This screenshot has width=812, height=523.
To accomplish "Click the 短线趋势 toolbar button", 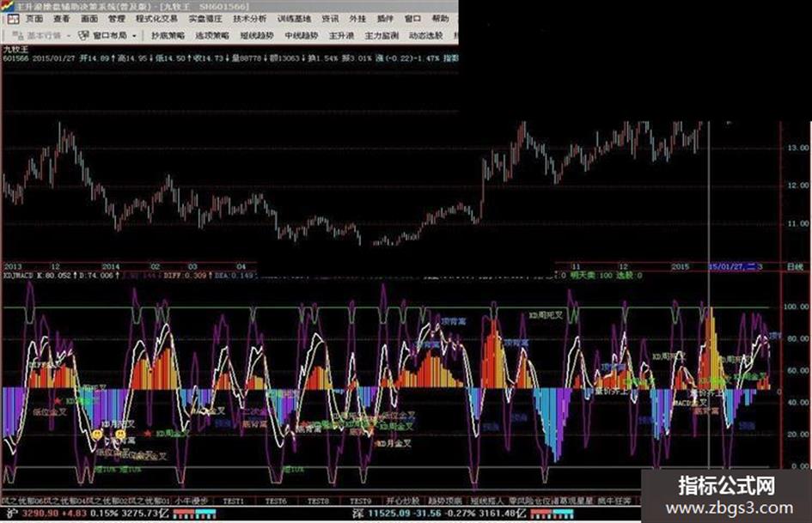I will point(257,36).
